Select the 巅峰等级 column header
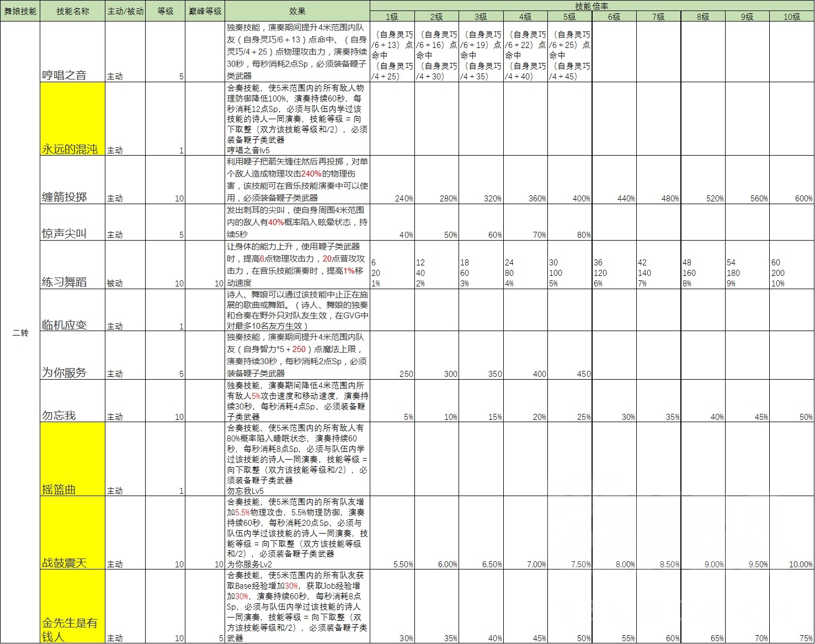Viewport: 815px width, 644px height. click(205, 11)
